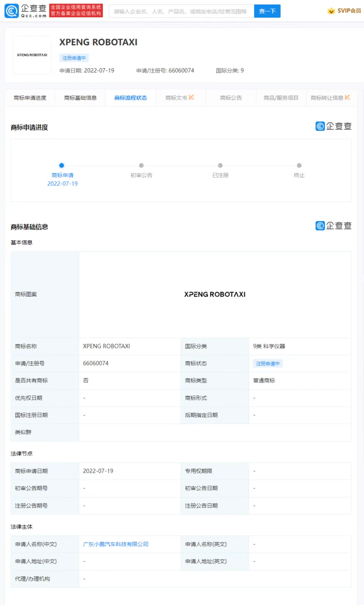This screenshot has height=605, width=364.
Task: Open the 商标申请进度 tab
Action: [30, 98]
